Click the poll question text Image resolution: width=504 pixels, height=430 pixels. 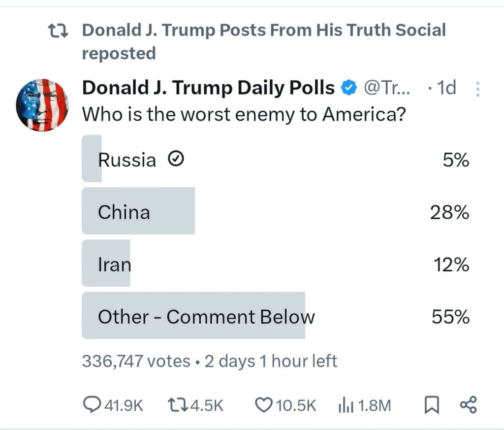244,115
